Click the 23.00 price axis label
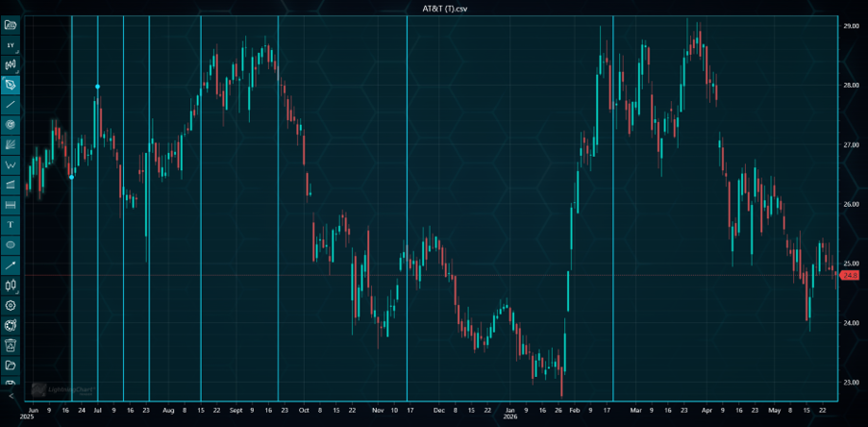The image size is (868, 427). [852, 382]
